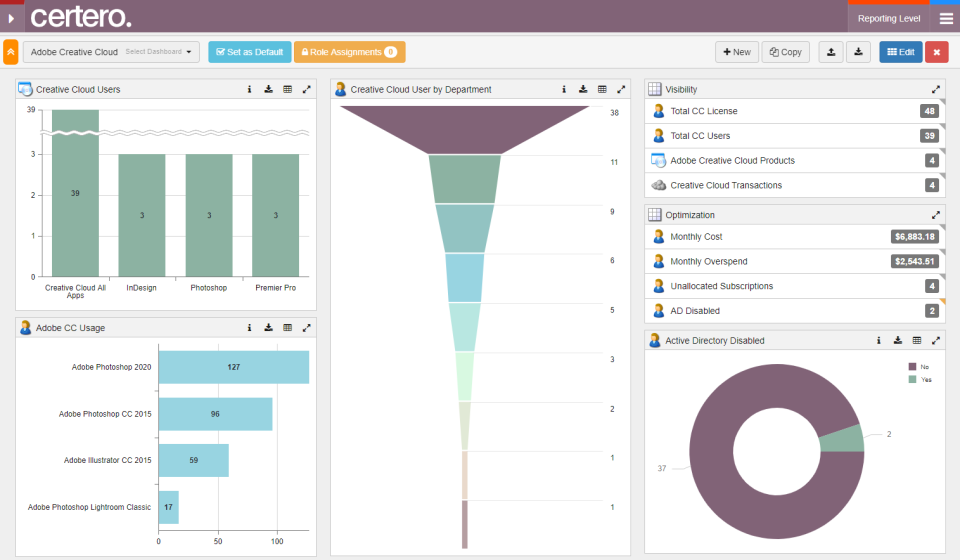Image resolution: width=960 pixels, height=560 pixels.
Task: Download Creative Cloud User by Department chart
Action: pyautogui.click(x=583, y=89)
